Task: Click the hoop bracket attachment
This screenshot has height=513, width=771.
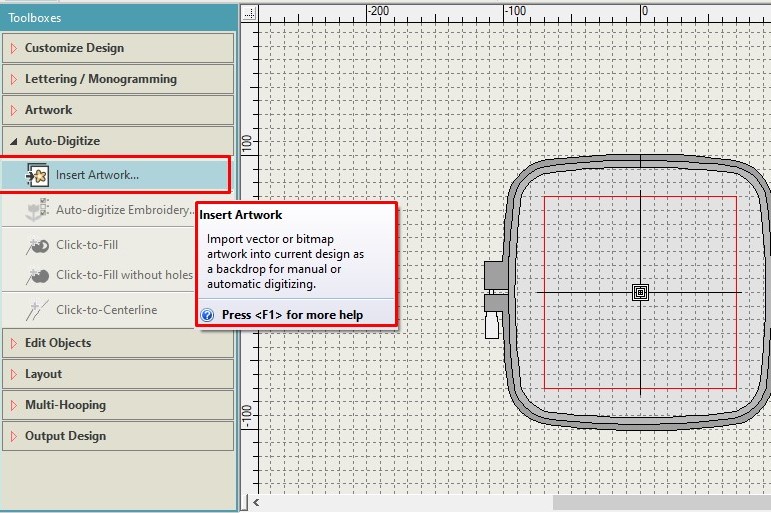Action: (496, 299)
